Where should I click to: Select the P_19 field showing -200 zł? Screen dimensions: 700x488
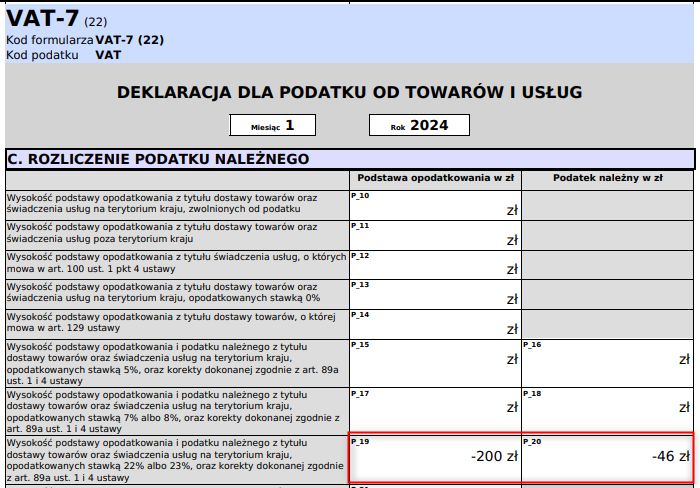tap(434, 458)
